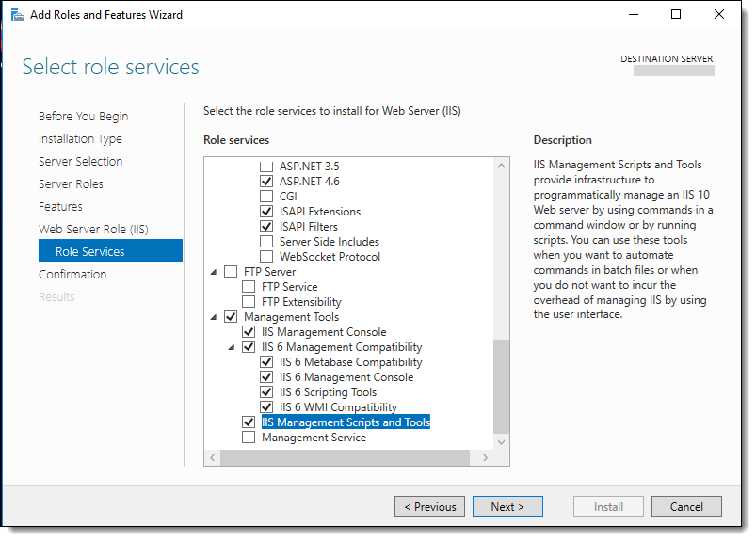Uncheck IIS 6 WMI Compatibility checkbox
Screen dimensions: 756x541
266,407
